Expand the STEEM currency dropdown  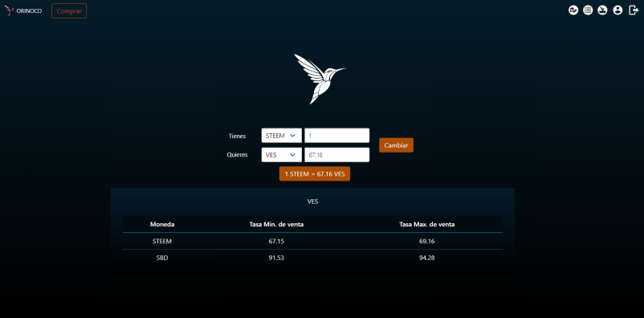[281, 136]
